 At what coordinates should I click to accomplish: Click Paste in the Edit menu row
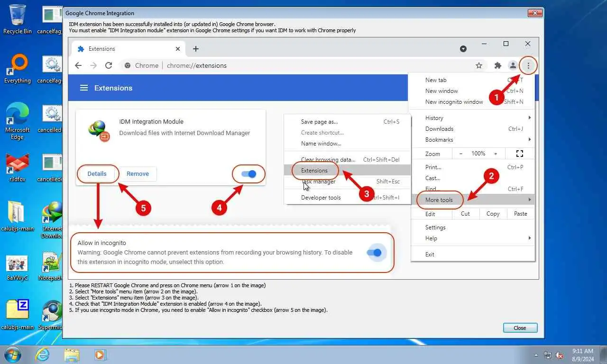coord(521,213)
